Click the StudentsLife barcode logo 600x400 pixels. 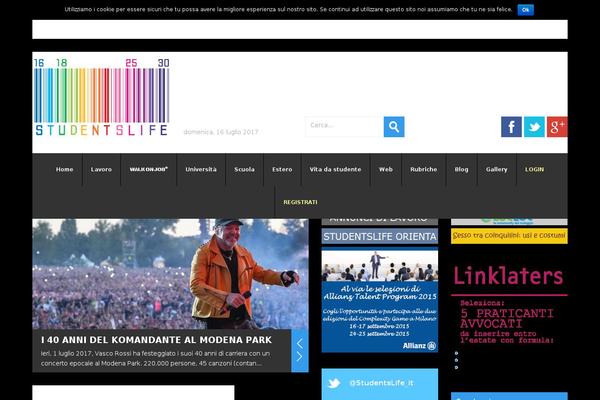click(x=101, y=97)
